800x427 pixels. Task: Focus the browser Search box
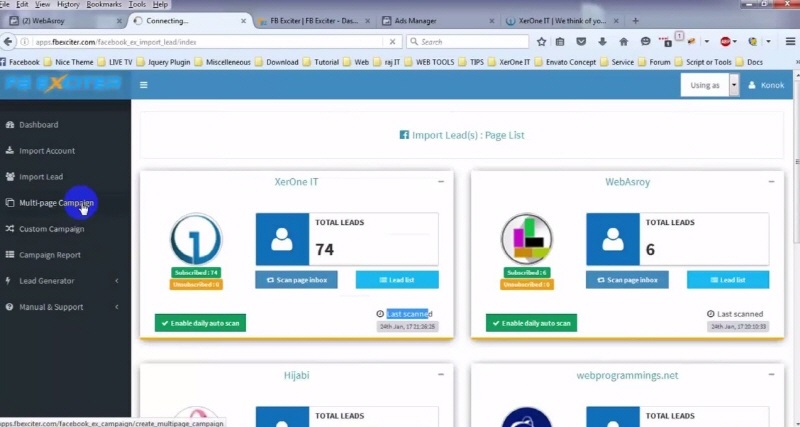point(467,42)
